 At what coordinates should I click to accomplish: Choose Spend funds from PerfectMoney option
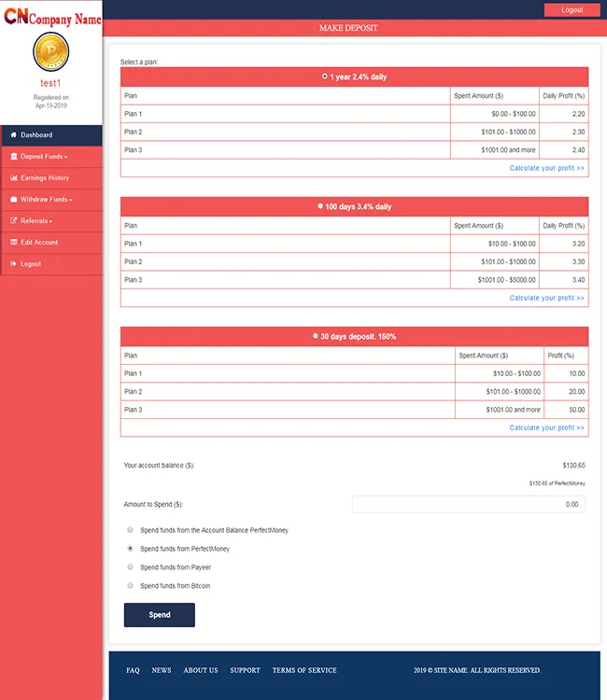[x=130, y=548]
